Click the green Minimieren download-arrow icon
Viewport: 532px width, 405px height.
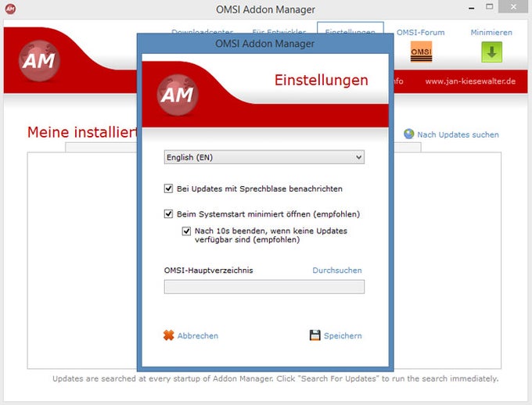click(x=491, y=52)
